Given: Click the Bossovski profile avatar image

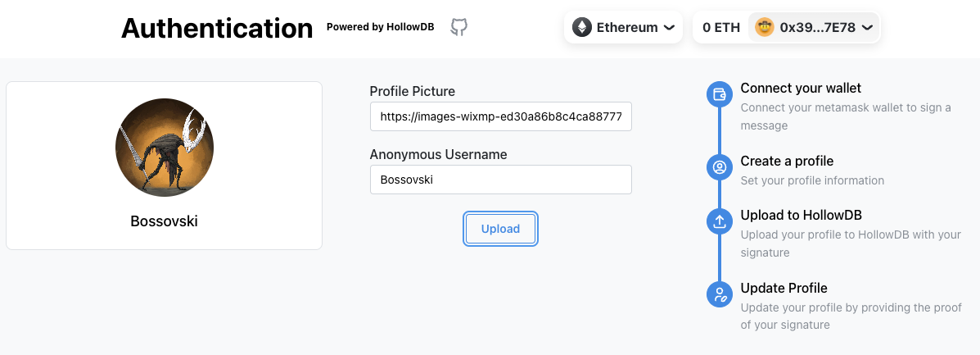Looking at the screenshot, I should 164,148.
